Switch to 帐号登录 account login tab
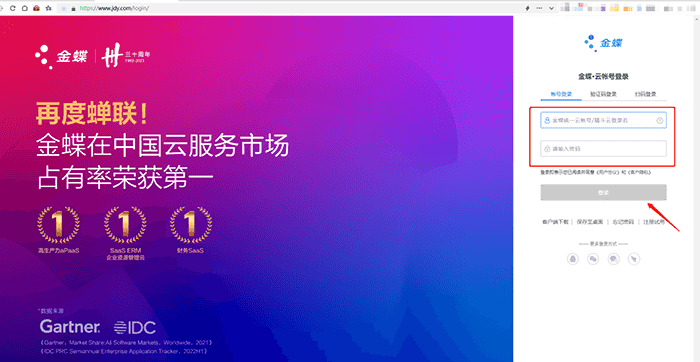The height and width of the screenshot is (362, 700). click(561, 94)
